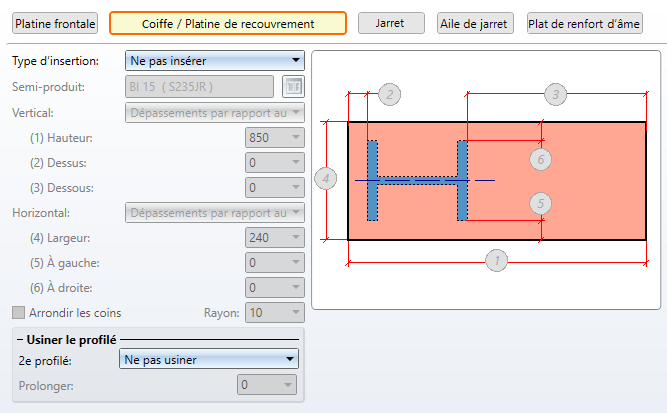
Task: Select the Jarret tab
Action: [391, 23]
